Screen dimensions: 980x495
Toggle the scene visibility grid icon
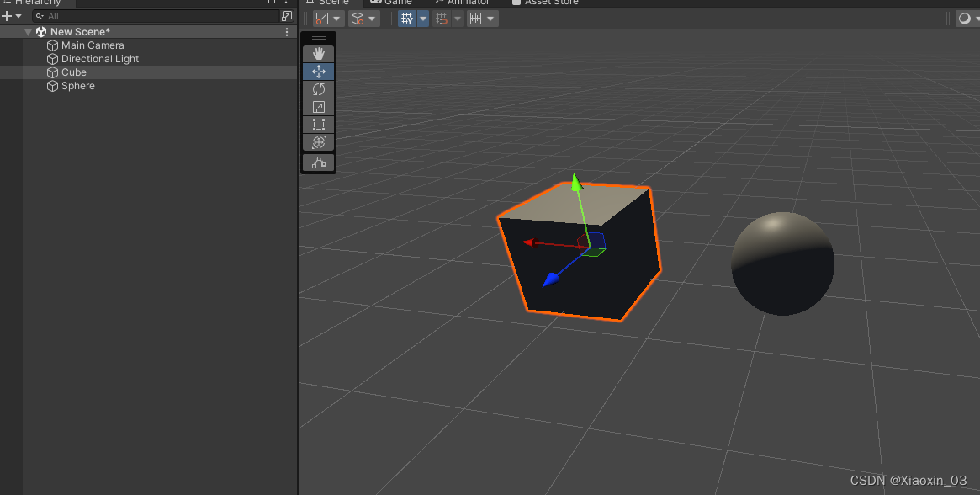[408, 18]
